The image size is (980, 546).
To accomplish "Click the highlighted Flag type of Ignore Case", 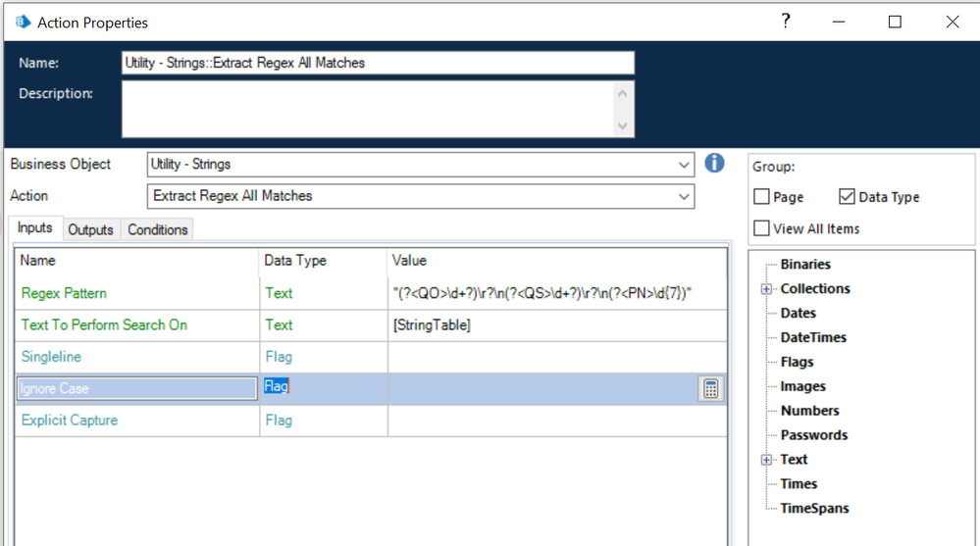I will tap(277, 386).
